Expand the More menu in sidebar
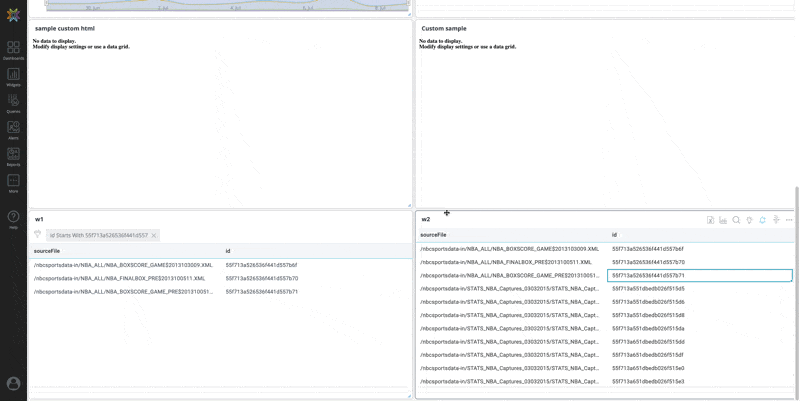The height and width of the screenshot is (401, 800). [13, 182]
